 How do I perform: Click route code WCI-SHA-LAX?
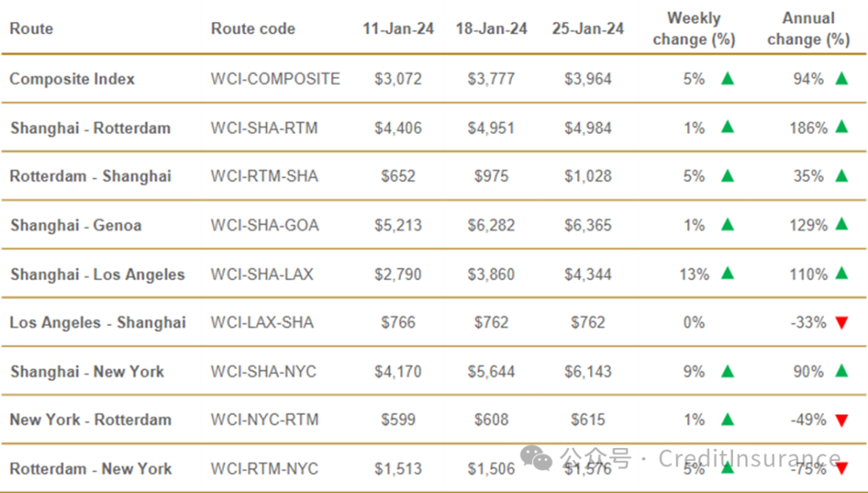(262, 275)
